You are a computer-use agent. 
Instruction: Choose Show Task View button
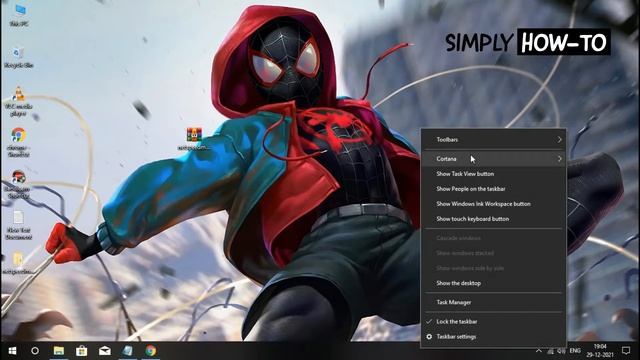(493, 174)
